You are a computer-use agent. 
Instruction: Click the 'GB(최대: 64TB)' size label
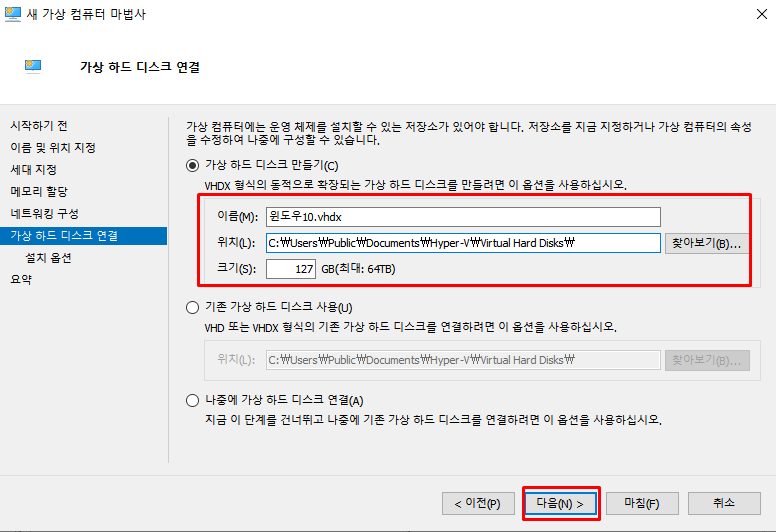click(x=358, y=269)
